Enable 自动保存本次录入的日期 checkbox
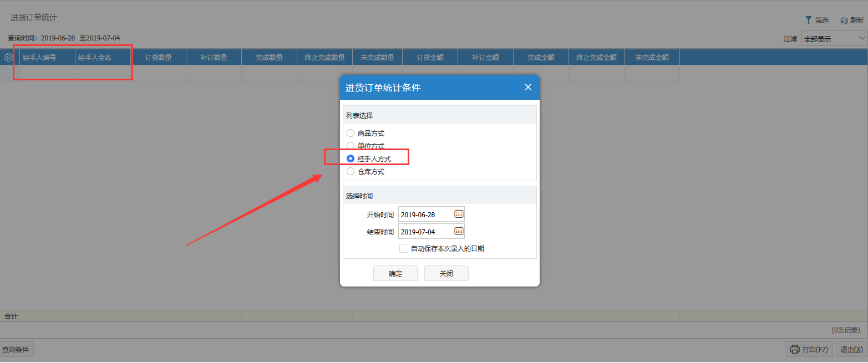 404,248
